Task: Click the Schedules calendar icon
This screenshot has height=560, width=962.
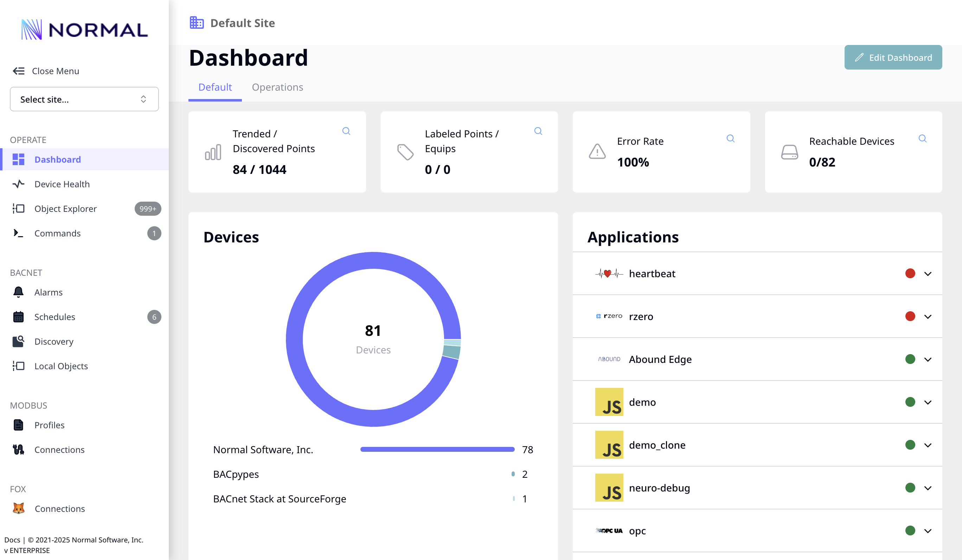Action: pyautogui.click(x=18, y=317)
